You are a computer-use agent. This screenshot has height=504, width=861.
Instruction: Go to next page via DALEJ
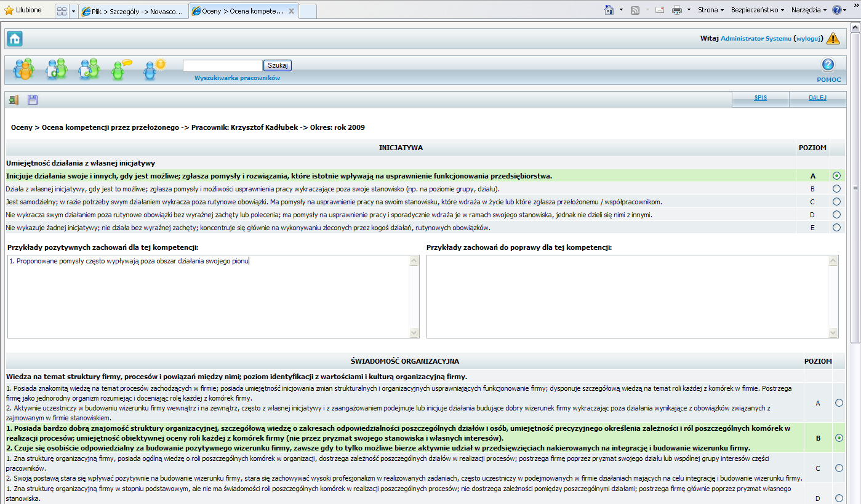pos(818,98)
